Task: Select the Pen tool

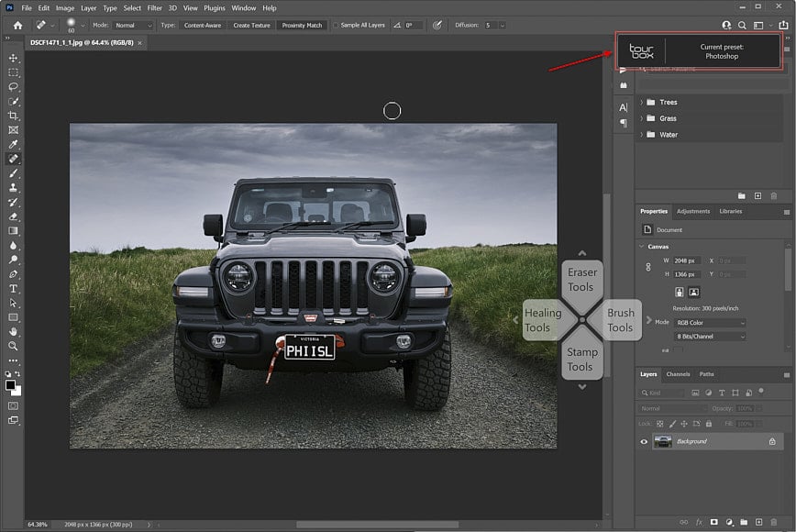Action: click(13, 274)
